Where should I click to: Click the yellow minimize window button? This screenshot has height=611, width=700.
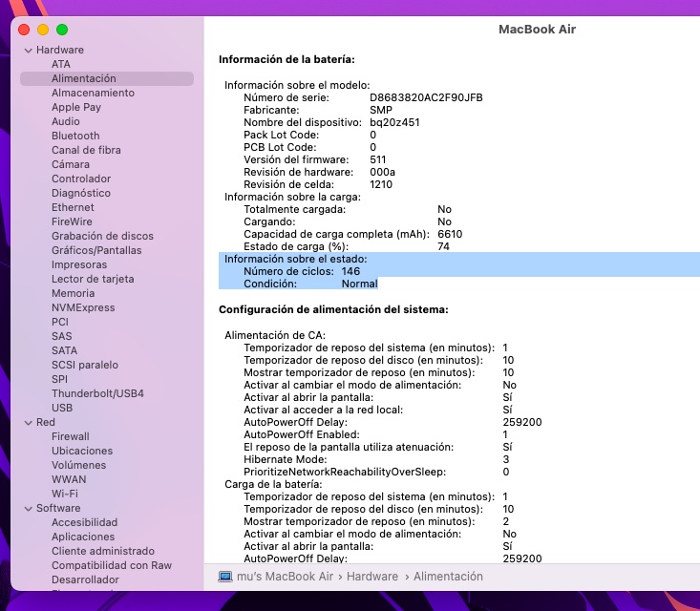click(x=43, y=30)
